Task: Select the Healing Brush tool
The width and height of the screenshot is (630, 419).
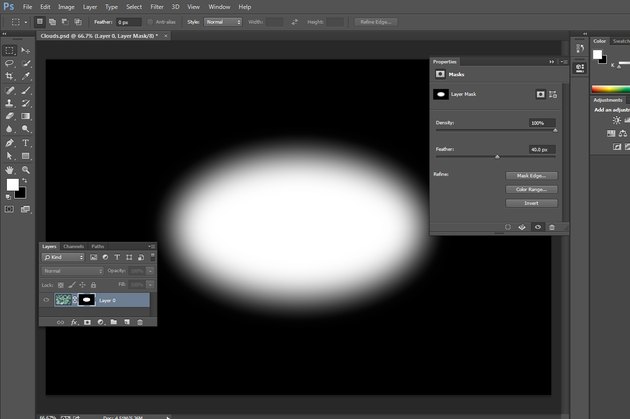Action: (10, 90)
